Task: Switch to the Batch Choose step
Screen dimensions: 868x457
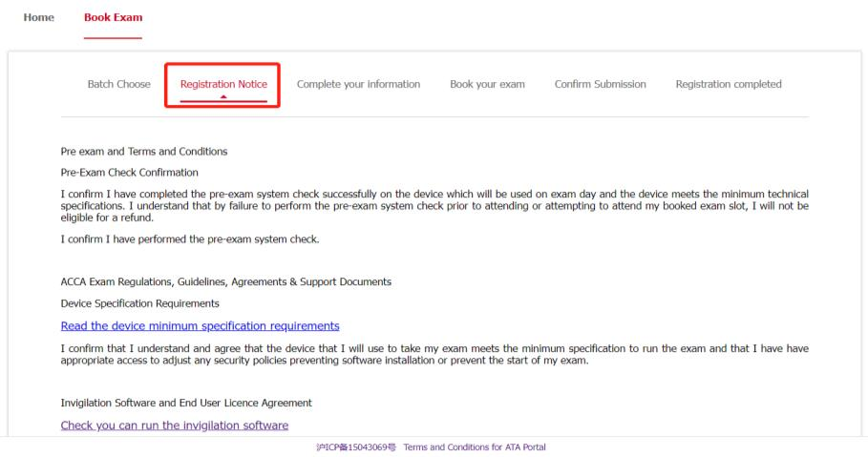Action: pos(118,84)
